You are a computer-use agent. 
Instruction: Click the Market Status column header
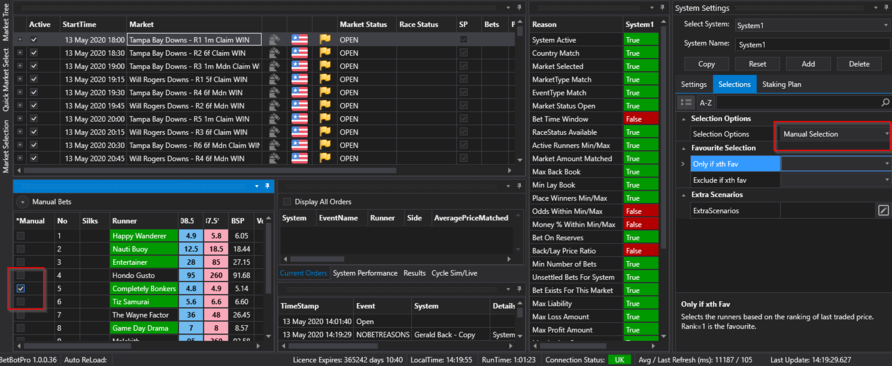coord(363,24)
